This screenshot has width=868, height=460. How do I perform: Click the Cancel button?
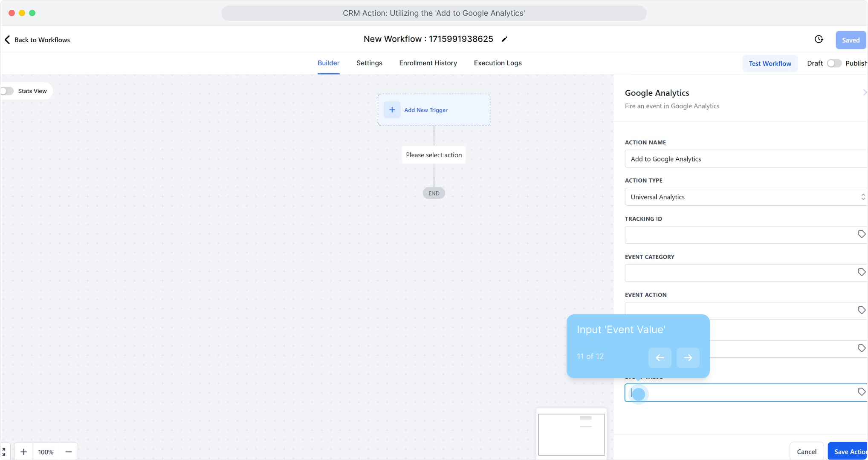(x=806, y=451)
